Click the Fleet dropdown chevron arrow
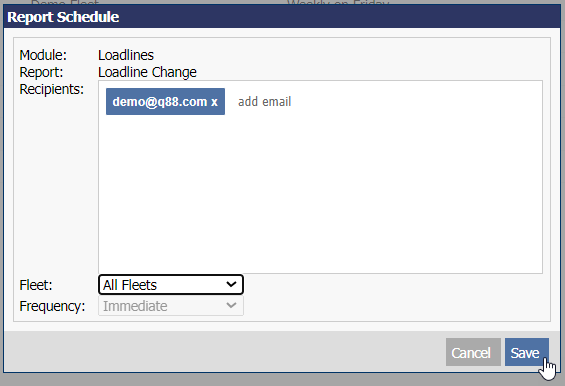The width and height of the screenshot is (565, 386). 231,284
